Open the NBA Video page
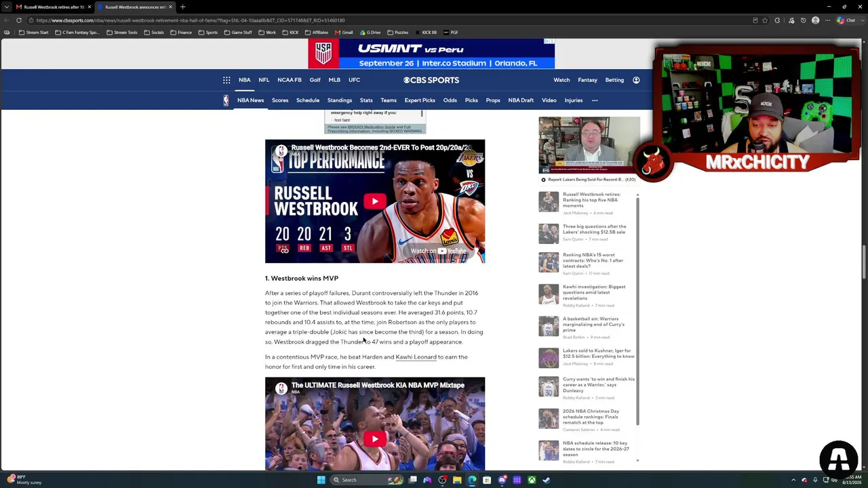 click(x=549, y=100)
